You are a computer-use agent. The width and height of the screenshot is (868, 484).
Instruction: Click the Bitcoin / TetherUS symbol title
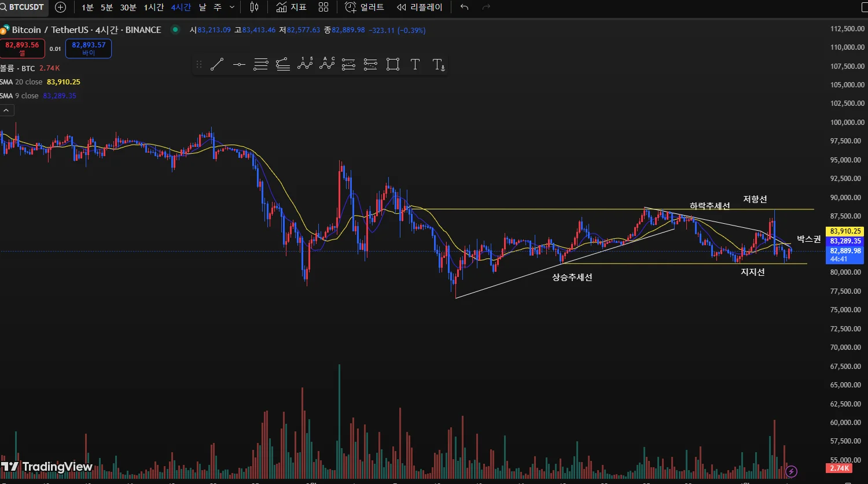(86, 30)
